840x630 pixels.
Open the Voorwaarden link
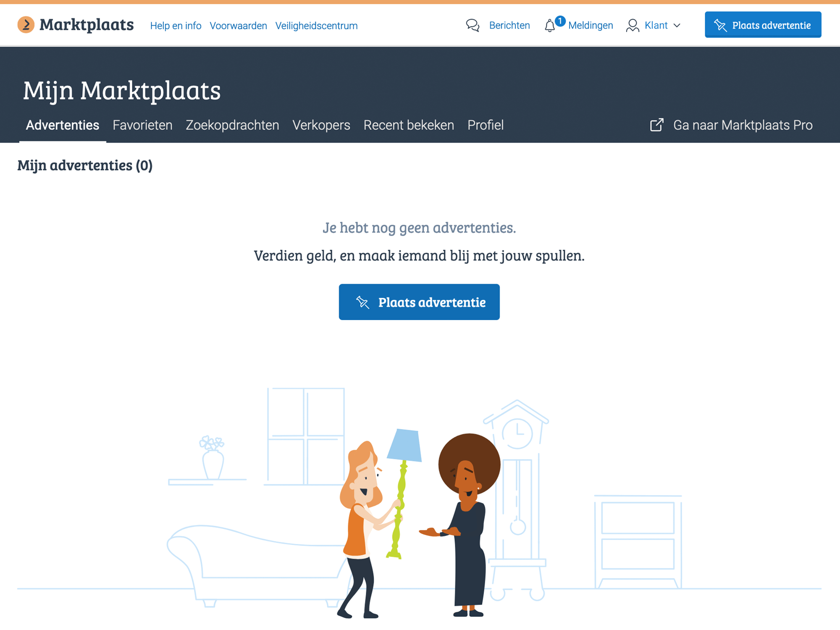click(x=238, y=26)
